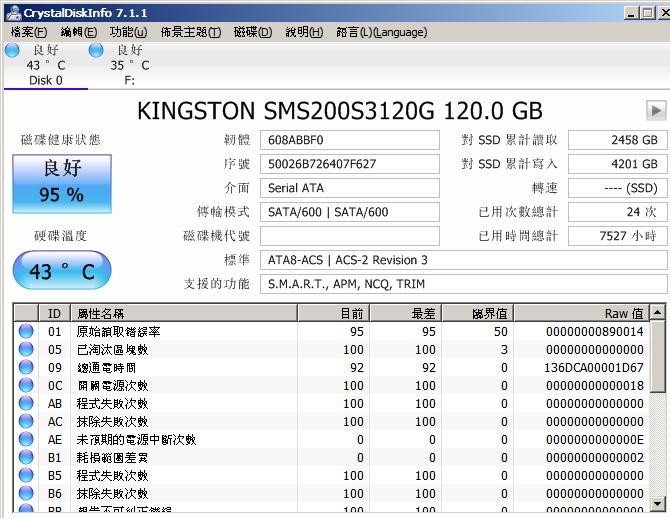The width and height of the screenshot is (670, 518).
Task: Click status orb of attribute B1
Action: pos(26,457)
